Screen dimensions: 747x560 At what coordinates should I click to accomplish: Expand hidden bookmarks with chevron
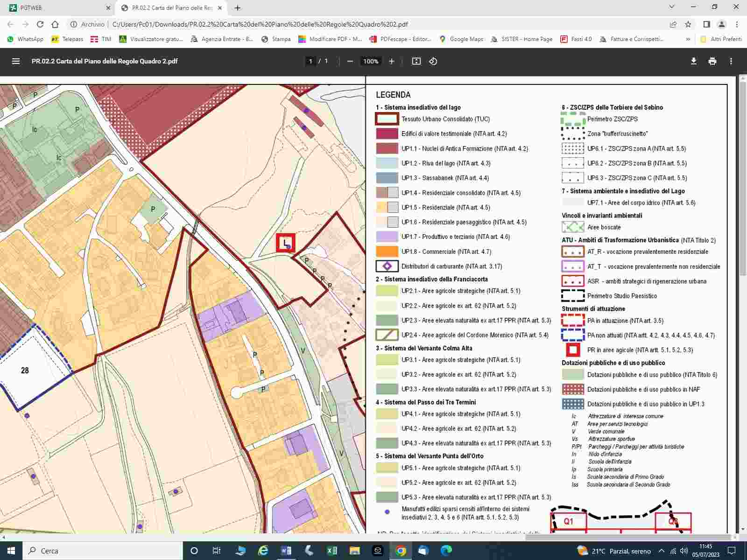[x=688, y=39]
